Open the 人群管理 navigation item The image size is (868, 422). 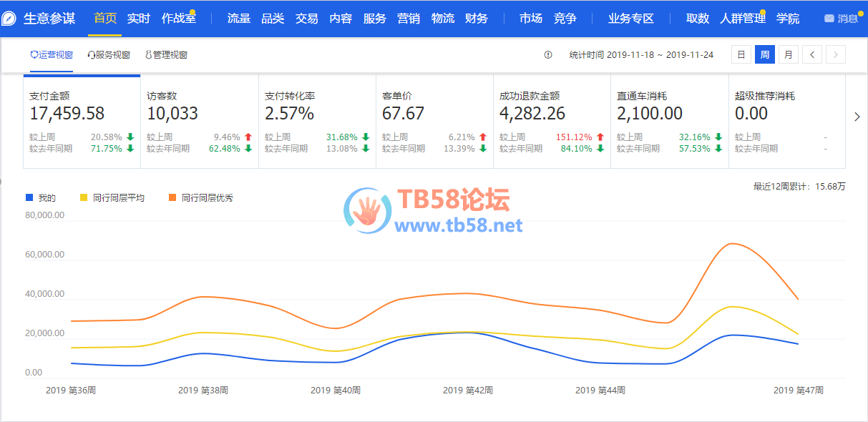coord(743,19)
